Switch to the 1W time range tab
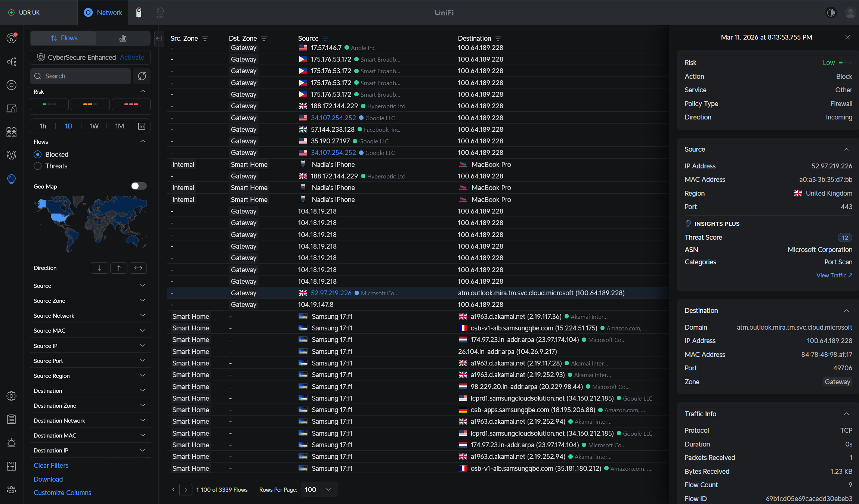Image resolution: width=859 pixels, height=504 pixels. 94,126
